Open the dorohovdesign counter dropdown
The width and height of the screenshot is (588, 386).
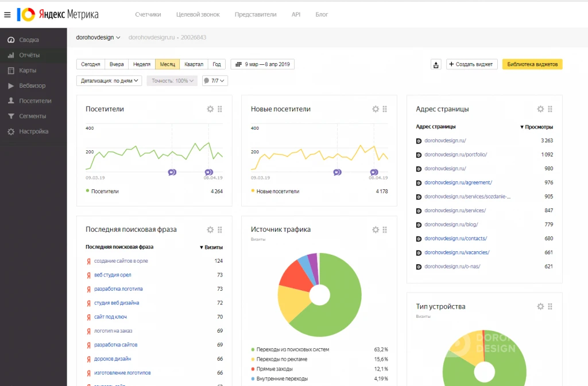click(98, 37)
